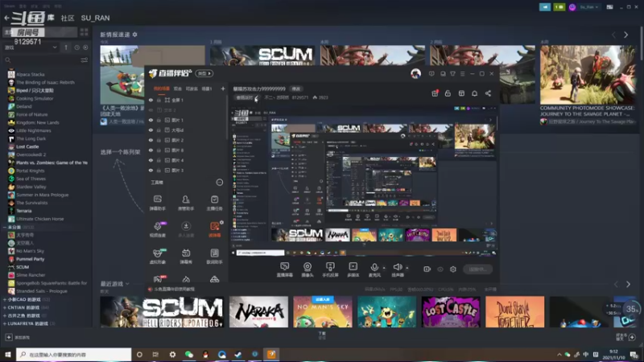Toggle visibility of 大号id layer

(x=151, y=130)
